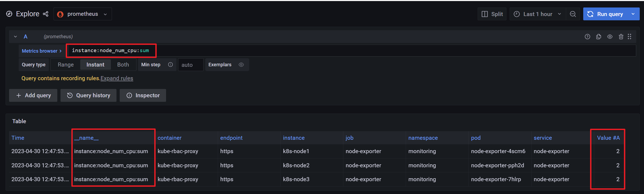Open the prometheus data source dropdown
Image resolution: width=644 pixels, height=194 pixels.
pyautogui.click(x=83, y=14)
